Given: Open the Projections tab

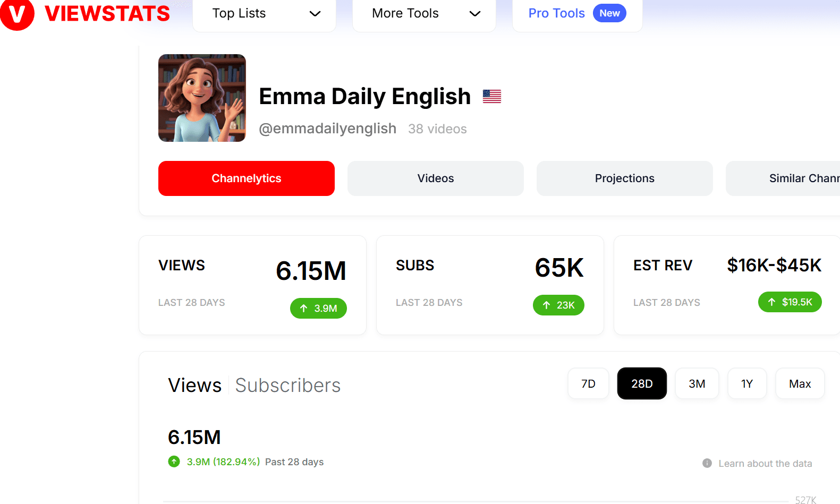Looking at the screenshot, I should [625, 178].
